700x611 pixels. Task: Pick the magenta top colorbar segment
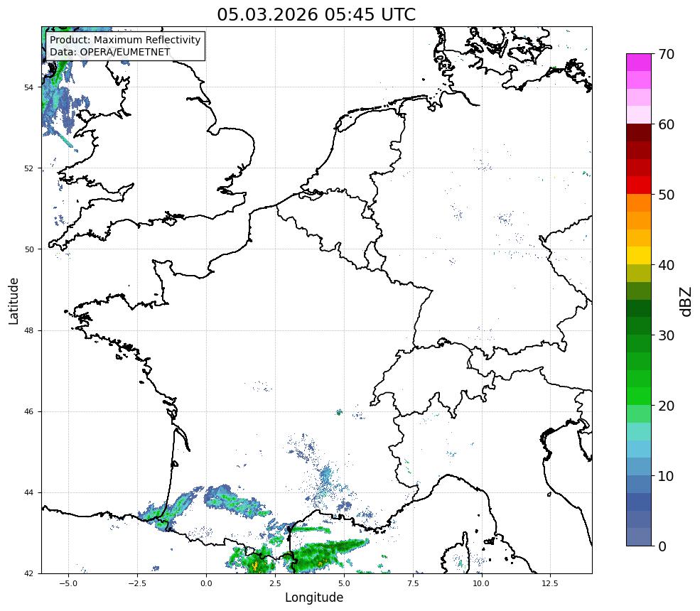point(639,63)
